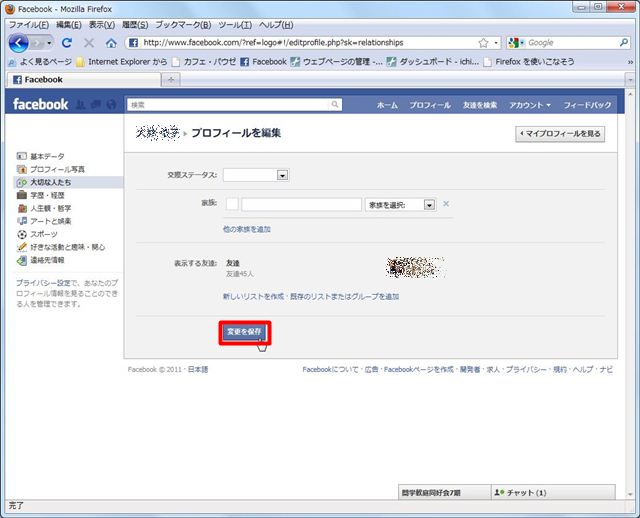Open the ツール(T) menu
The image size is (640, 518).
tap(235, 25)
